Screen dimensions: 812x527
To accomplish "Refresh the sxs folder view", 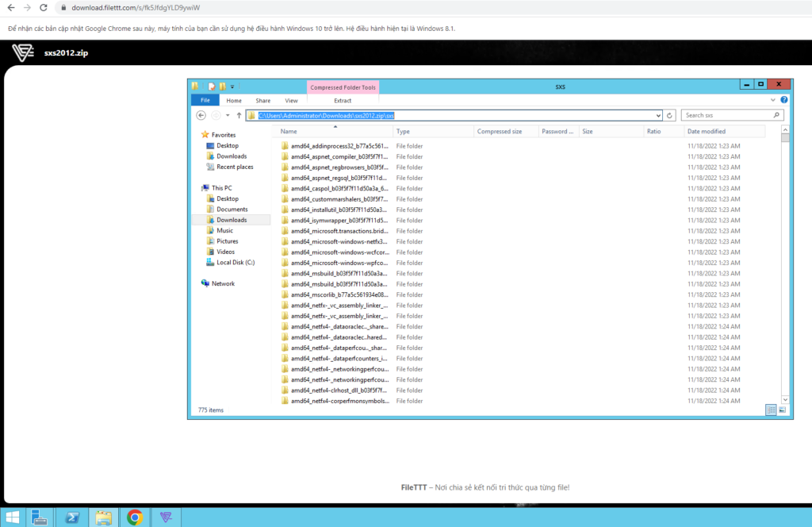I will 669,116.
